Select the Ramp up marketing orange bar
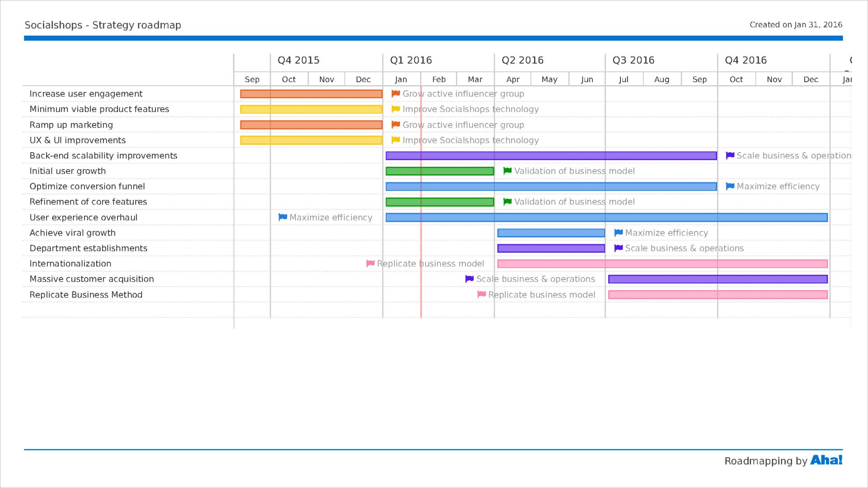The width and height of the screenshot is (868, 488). (x=311, y=125)
